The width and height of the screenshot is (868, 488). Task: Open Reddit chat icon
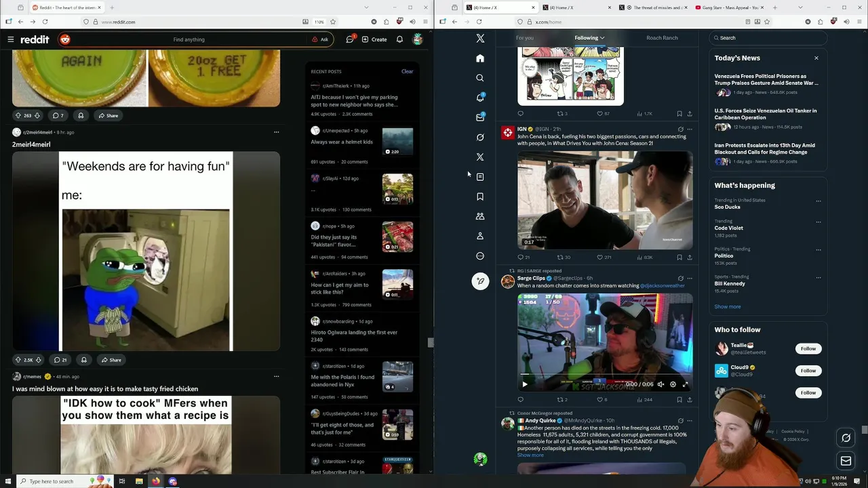[x=350, y=39]
